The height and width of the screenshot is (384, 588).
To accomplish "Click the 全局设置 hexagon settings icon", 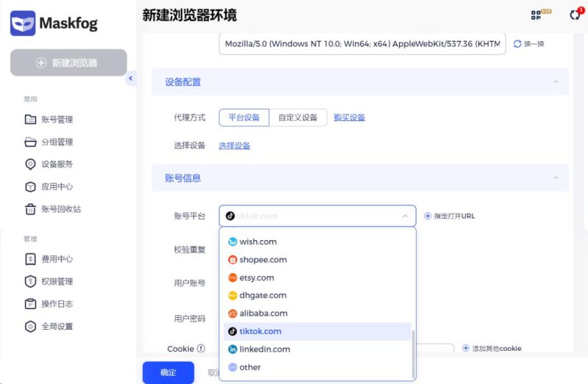I will pos(30,326).
